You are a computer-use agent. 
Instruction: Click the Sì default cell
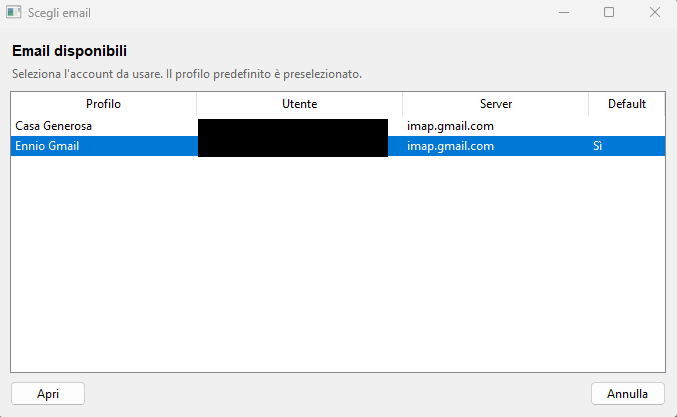point(598,146)
